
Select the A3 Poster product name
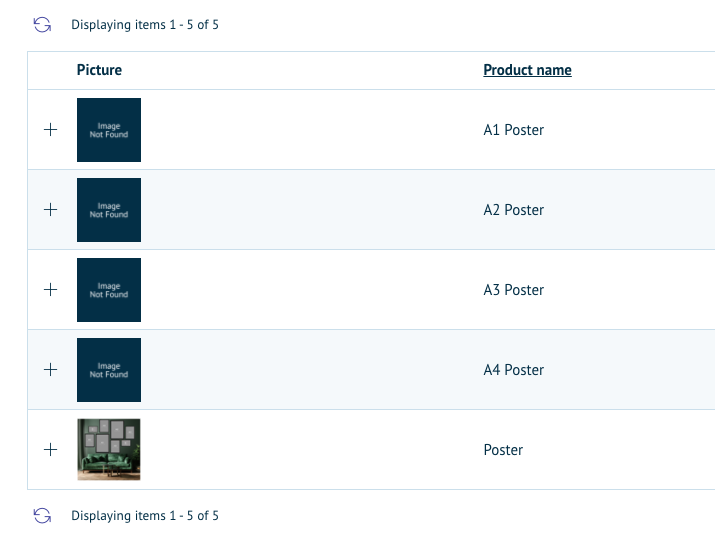pos(513,290)
